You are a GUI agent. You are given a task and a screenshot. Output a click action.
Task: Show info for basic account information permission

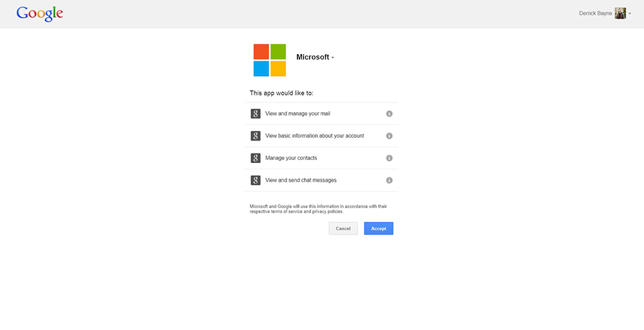[x=390, y=136]
